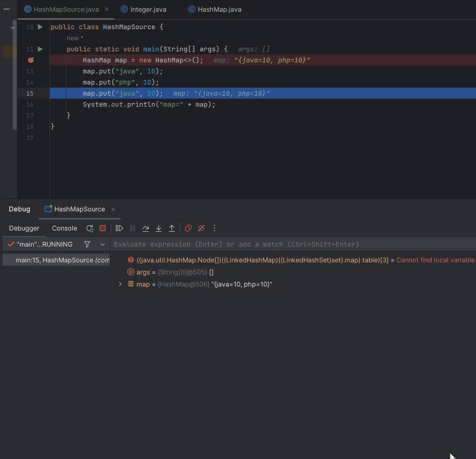Viewport: 476px width, 459px height.
Task: Close the HashMapSource.java tab
Action: pyautogui.click(x=107, y=9)
